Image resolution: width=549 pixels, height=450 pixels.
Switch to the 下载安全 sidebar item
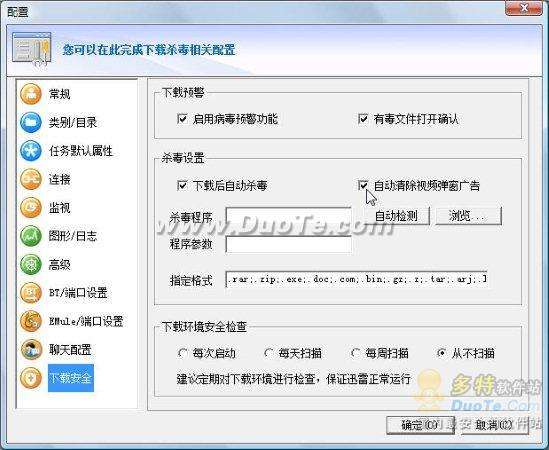71,378
